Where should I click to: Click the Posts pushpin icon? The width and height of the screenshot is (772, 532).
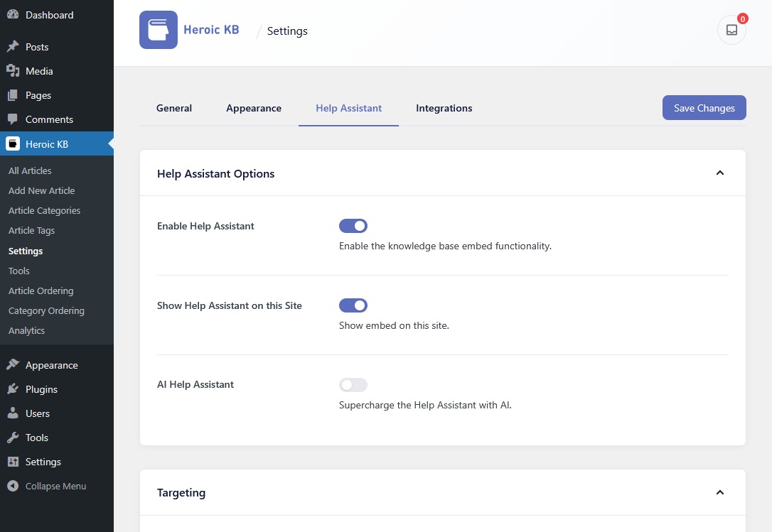click(13, 47)
